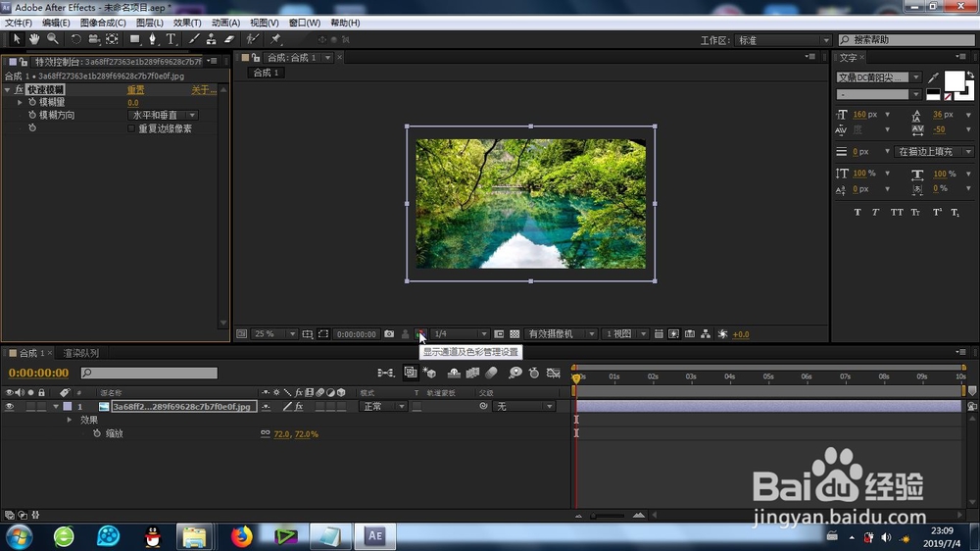Click the brainstorm icon in timeline
Viewport: 980px width, 551px height.
[x=515, y=373]
